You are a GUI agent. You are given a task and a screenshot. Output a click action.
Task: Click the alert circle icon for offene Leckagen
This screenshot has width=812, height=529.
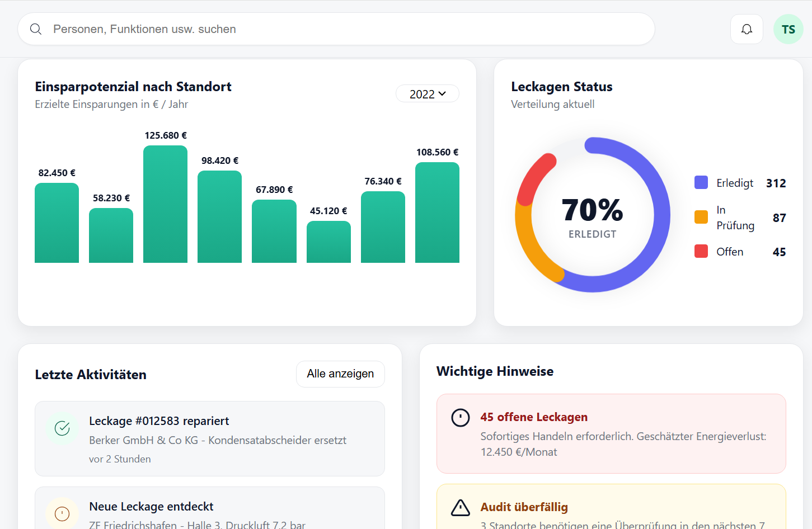[461, 418]
